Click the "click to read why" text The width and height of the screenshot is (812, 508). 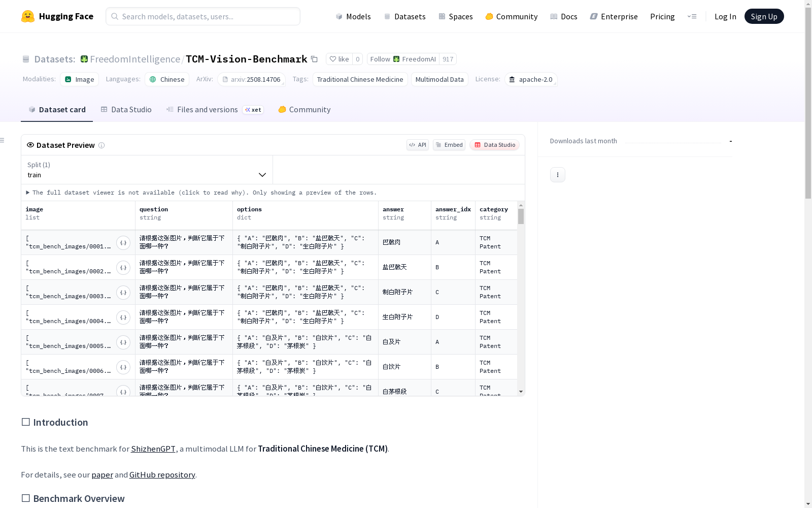[214, 193]
